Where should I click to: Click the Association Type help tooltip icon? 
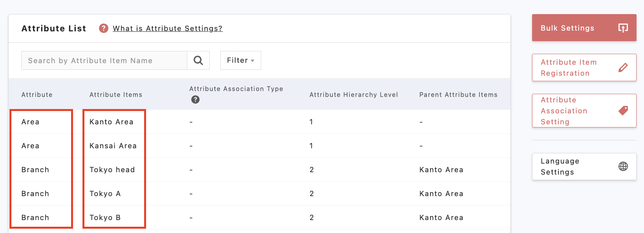(x=195, y=100)
